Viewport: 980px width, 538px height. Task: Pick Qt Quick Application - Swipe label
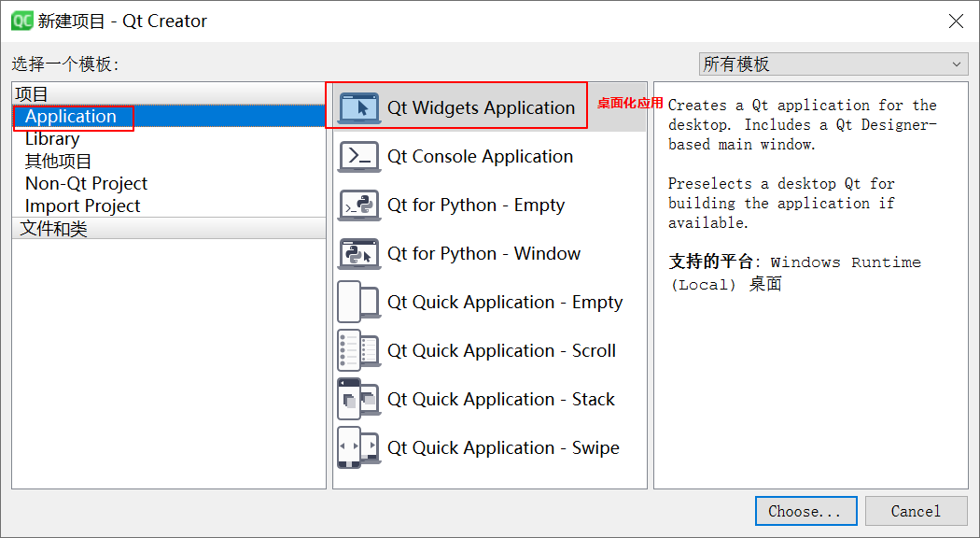click(503, 448)
